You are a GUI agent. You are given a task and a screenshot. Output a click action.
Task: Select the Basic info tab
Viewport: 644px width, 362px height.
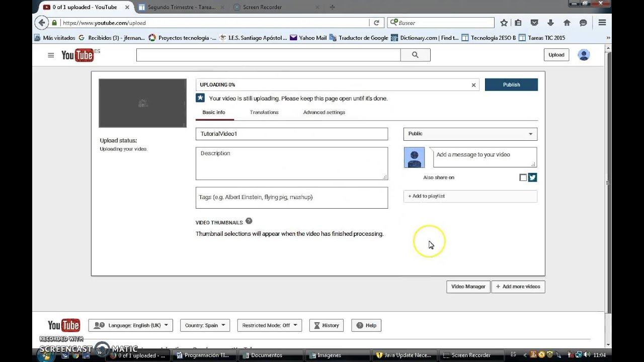[214, 112]
